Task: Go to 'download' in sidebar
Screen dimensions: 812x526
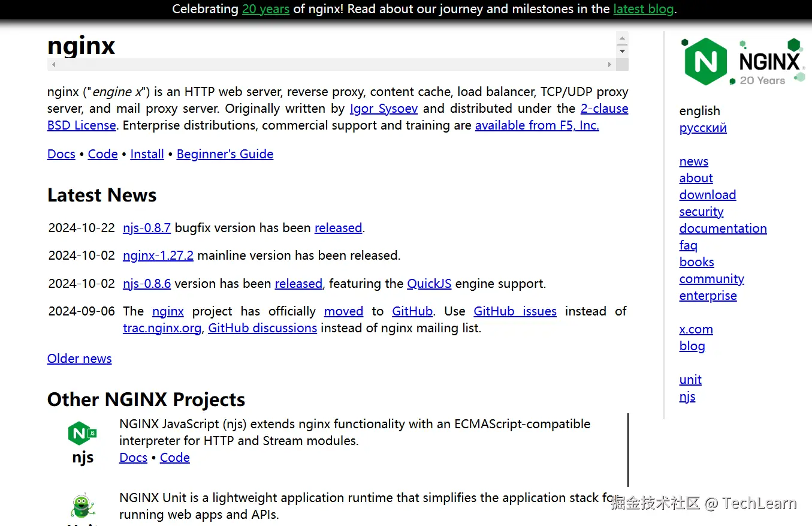Action: tap(708, 195)
